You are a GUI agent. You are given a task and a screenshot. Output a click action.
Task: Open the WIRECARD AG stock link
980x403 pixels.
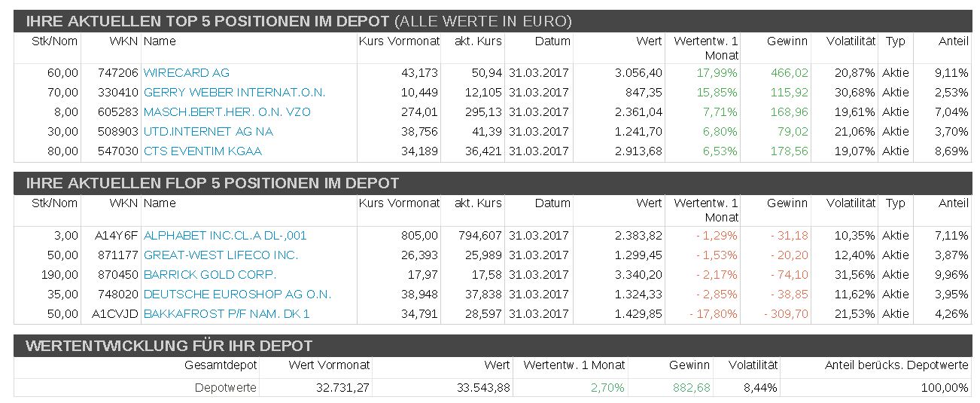pos(186,73)
